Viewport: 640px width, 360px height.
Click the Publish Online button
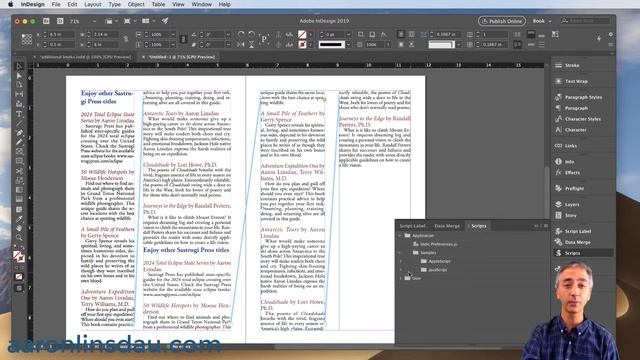[502, 21]
